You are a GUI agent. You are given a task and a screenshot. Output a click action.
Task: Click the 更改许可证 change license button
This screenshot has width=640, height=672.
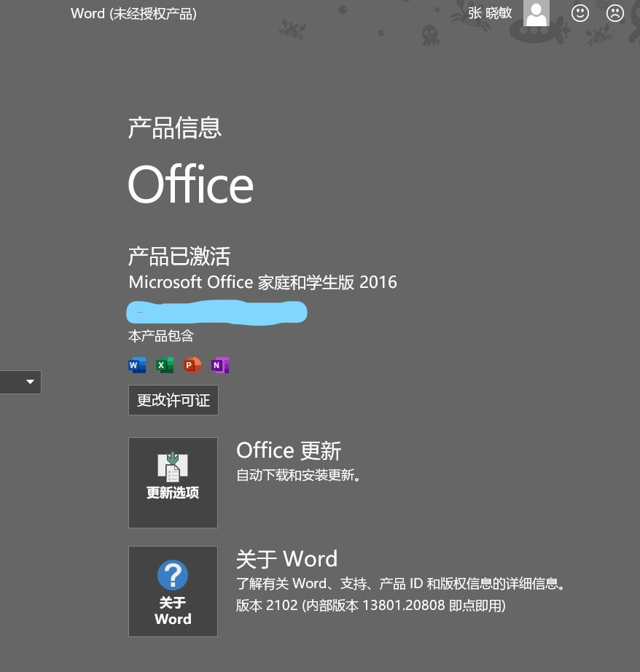[173, 400]
